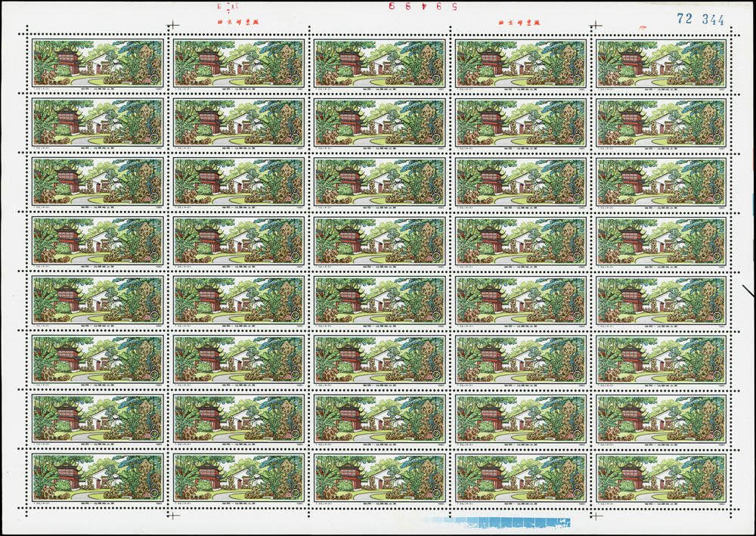Click the blue sheet number 72 344
756x536 pixels.
point(703,20)
